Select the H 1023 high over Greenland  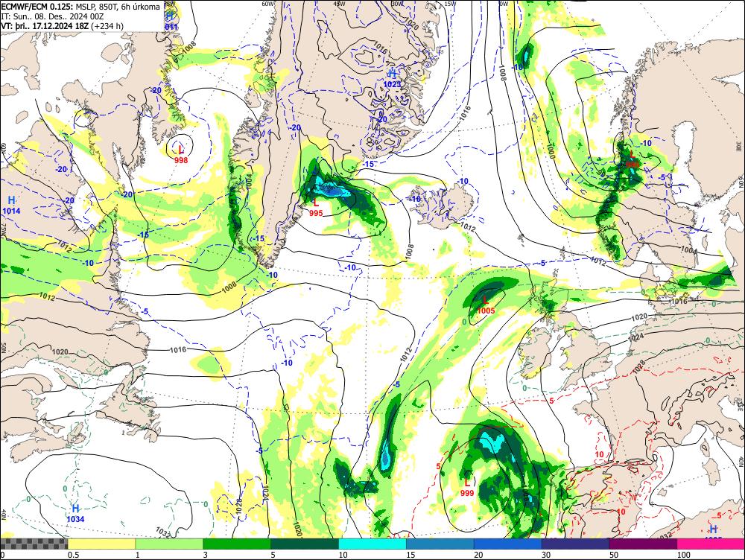[393, 79]
